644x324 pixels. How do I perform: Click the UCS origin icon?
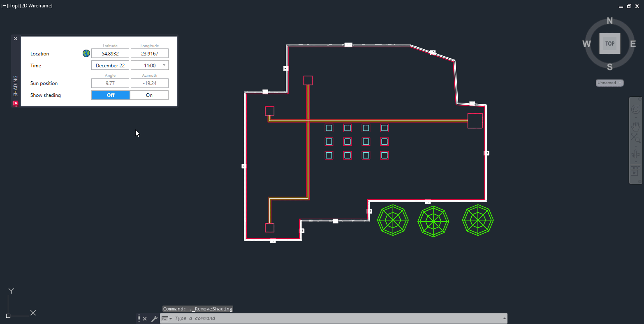[8, 315]
